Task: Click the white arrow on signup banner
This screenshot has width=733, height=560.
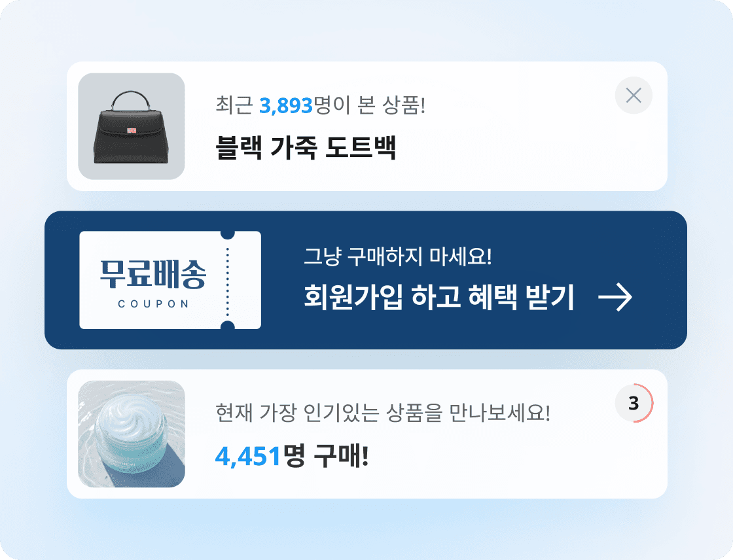Action: tap(615, 297)
